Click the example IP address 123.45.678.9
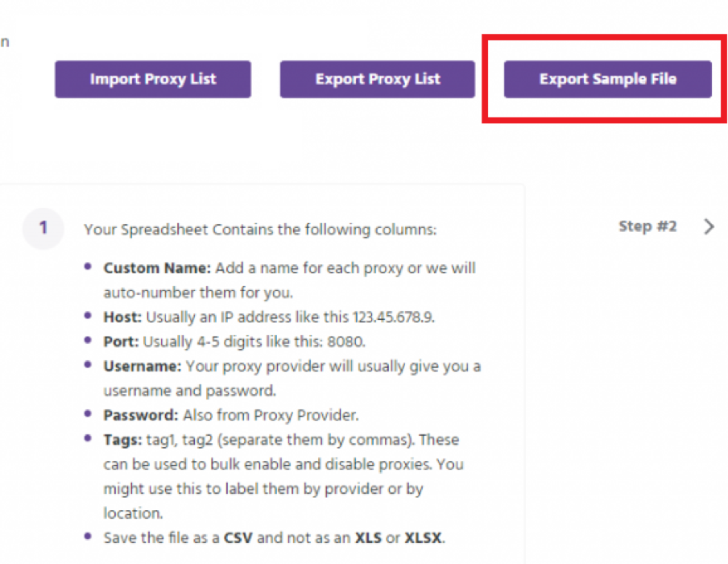728x564 pixels. pyautogui.click(x=393, y=317)
